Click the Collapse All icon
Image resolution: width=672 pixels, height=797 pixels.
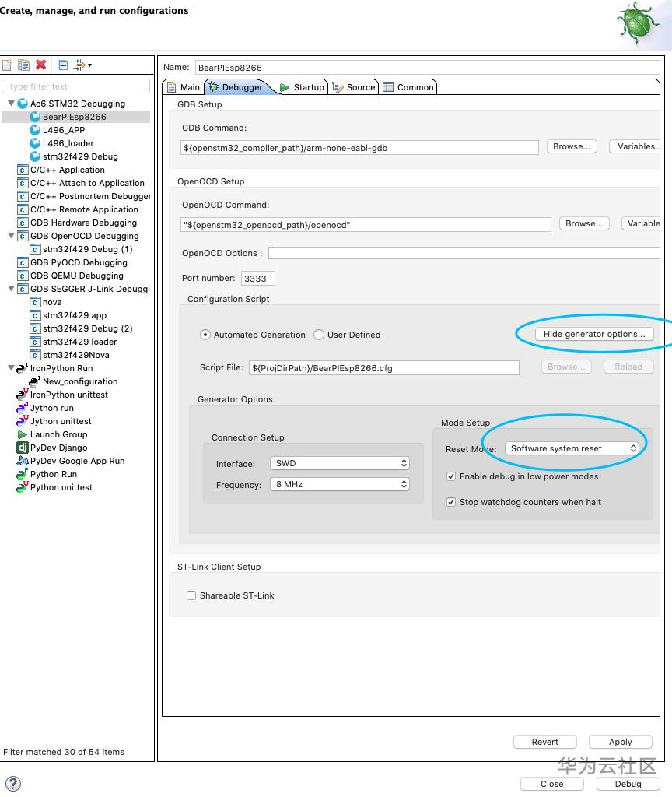(62, 65)
